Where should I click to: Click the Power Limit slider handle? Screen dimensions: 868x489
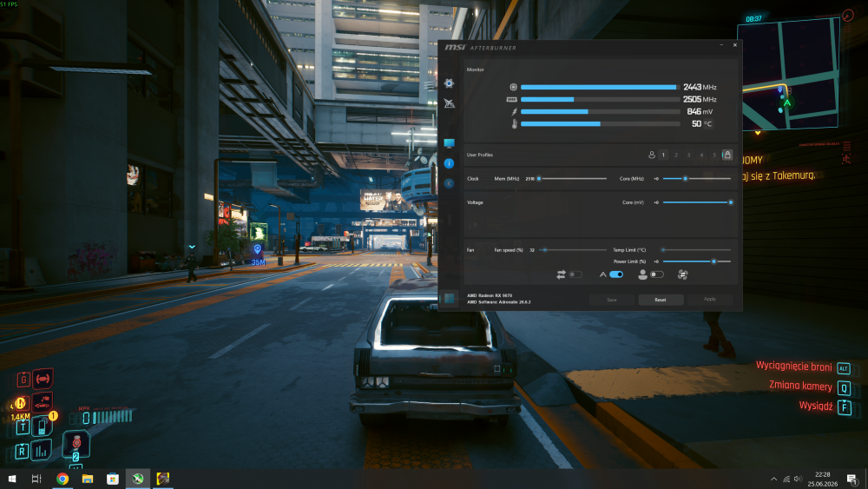pos(713,261)
